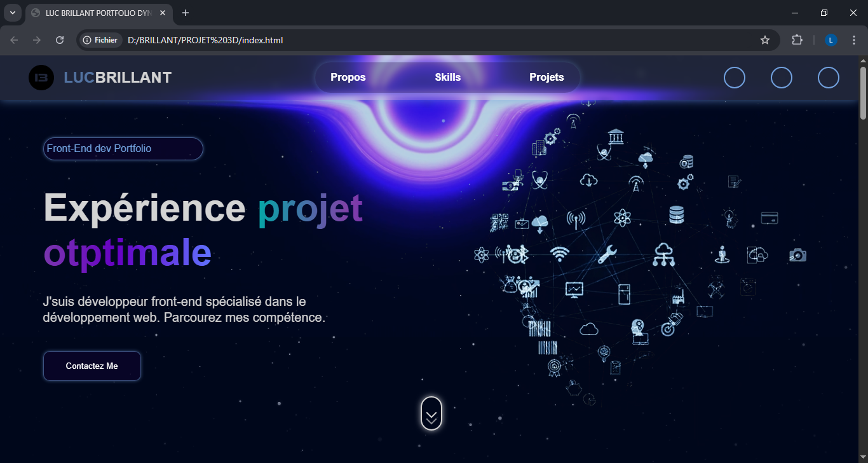Click the middle circular social icon
The height and width of the screenshot is (463, 868).
coord(782,78)
